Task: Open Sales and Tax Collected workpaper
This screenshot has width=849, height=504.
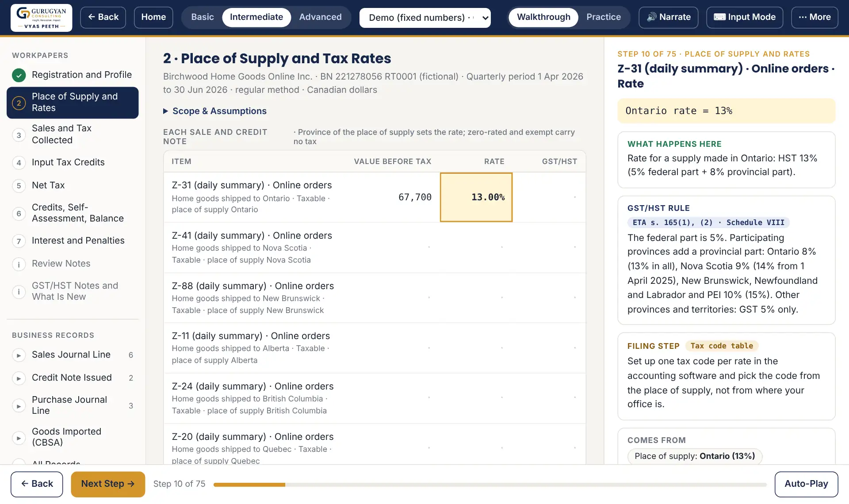Action: click(73, 134)
